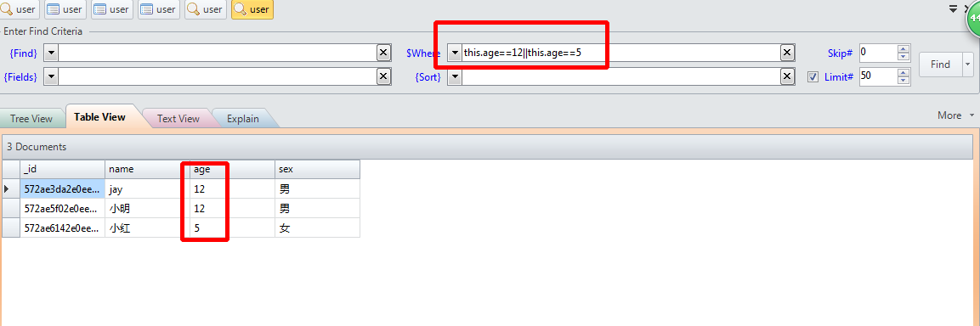Screen dimensions: 980x326
Task: Focus the {Find} criteria input field
Action: 218,53
